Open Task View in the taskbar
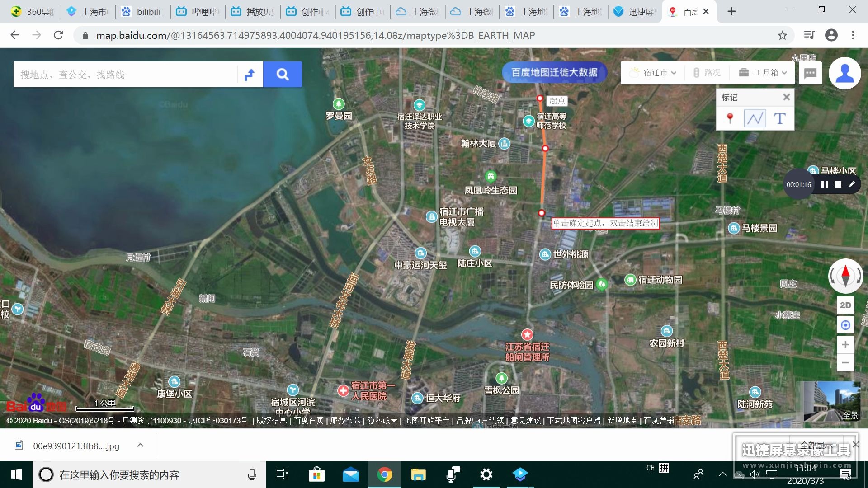Viewport: 868px width, 488px height. [282, 474]
